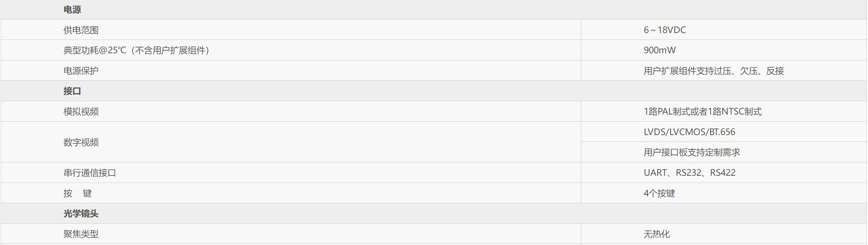The image size is (868, 245).
Task: Select the 按 键 row label
Action: tap(78, 193)
